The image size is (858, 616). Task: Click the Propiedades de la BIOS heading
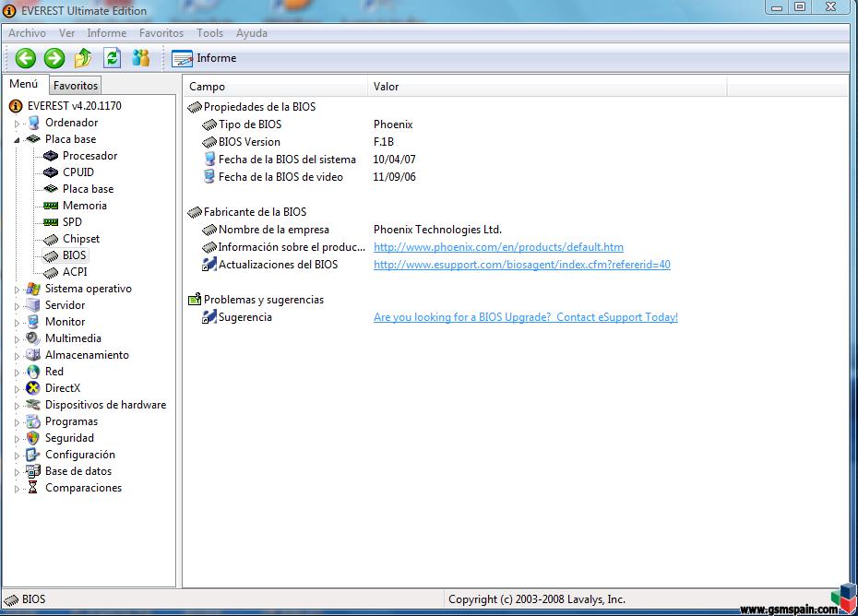click(259, 107)
